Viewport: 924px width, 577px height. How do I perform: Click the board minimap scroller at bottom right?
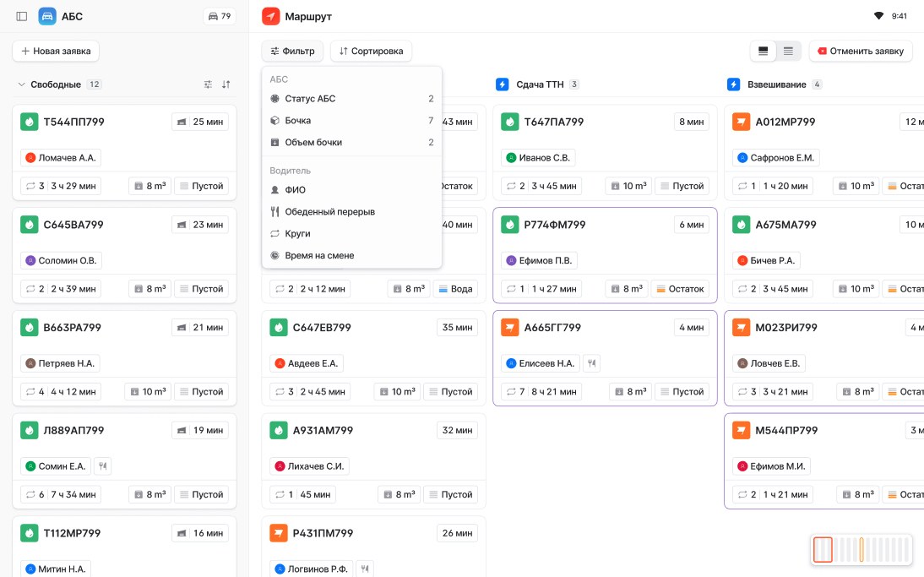coord(861,549)
